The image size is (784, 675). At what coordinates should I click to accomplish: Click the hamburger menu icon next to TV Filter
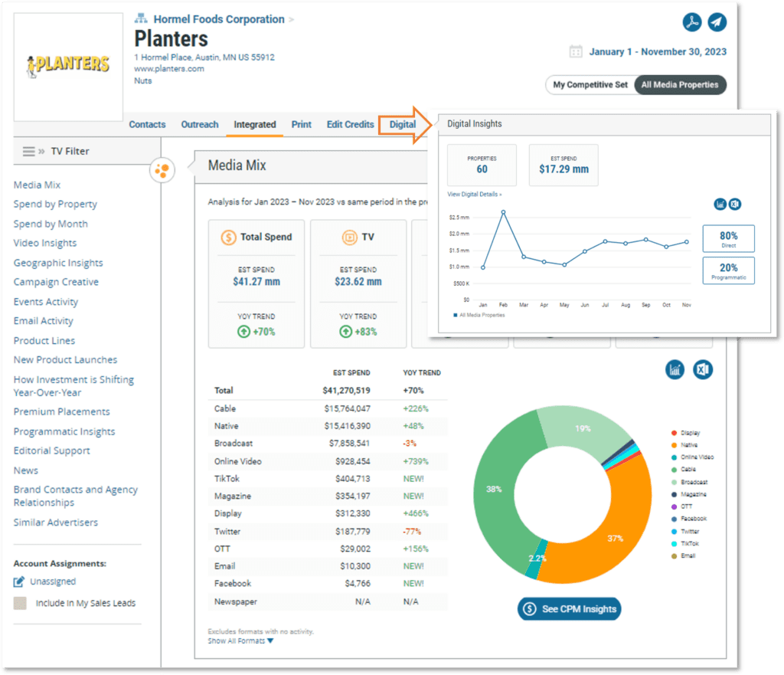coord(29,151)
